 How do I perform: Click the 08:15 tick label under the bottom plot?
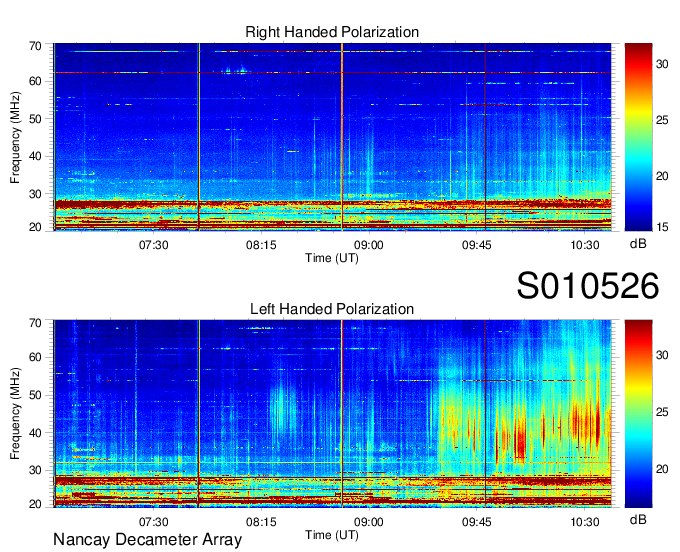(261, 522)
